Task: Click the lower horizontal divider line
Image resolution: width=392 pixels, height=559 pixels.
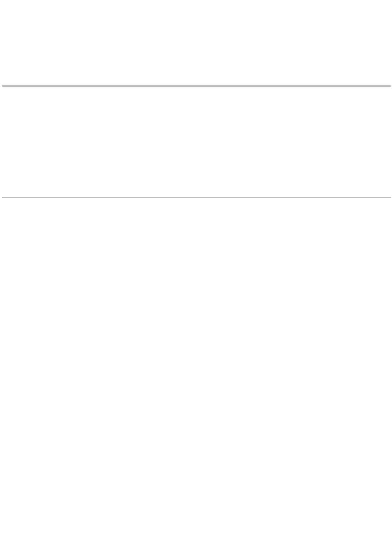Action: [196, 197]
